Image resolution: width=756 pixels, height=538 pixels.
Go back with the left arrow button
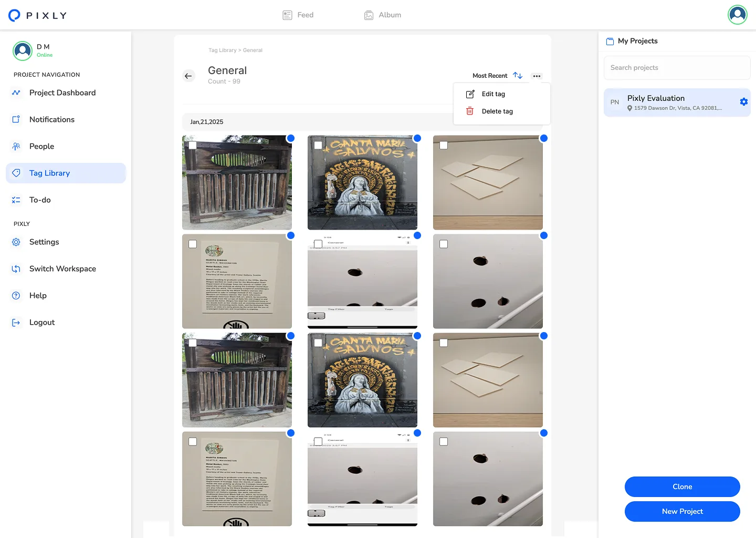pyautogui.click(x=188, y=76)
